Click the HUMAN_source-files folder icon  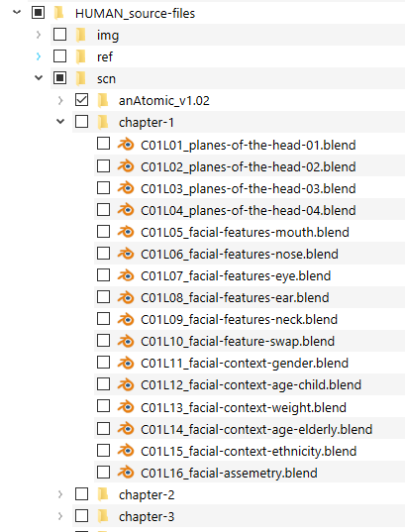pos(59,13)
